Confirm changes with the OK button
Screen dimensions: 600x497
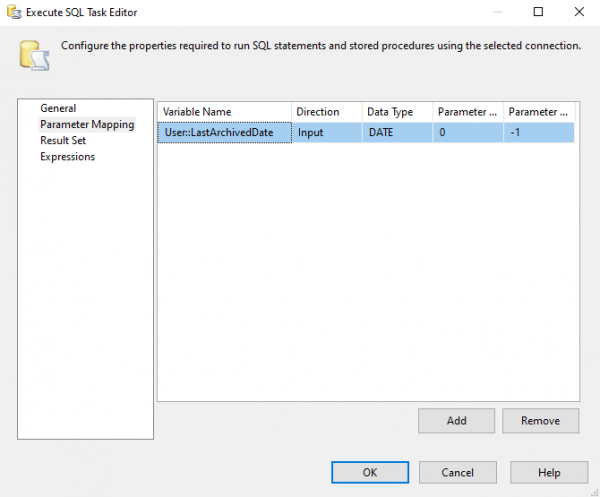[x=370, y=473]
